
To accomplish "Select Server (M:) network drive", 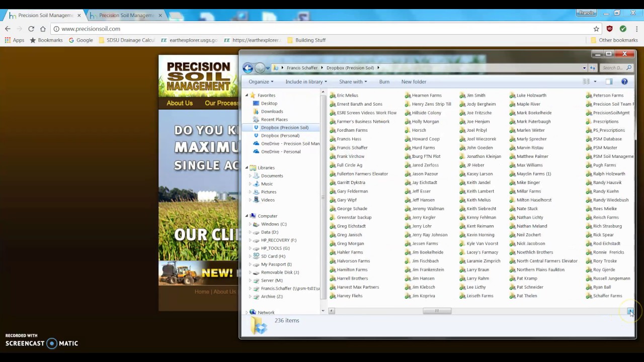I will coord(268,281).
